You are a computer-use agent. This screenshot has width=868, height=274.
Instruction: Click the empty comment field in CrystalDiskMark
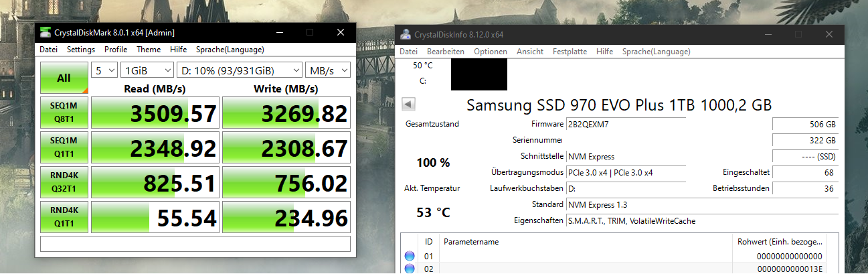[x=195, y=244]
